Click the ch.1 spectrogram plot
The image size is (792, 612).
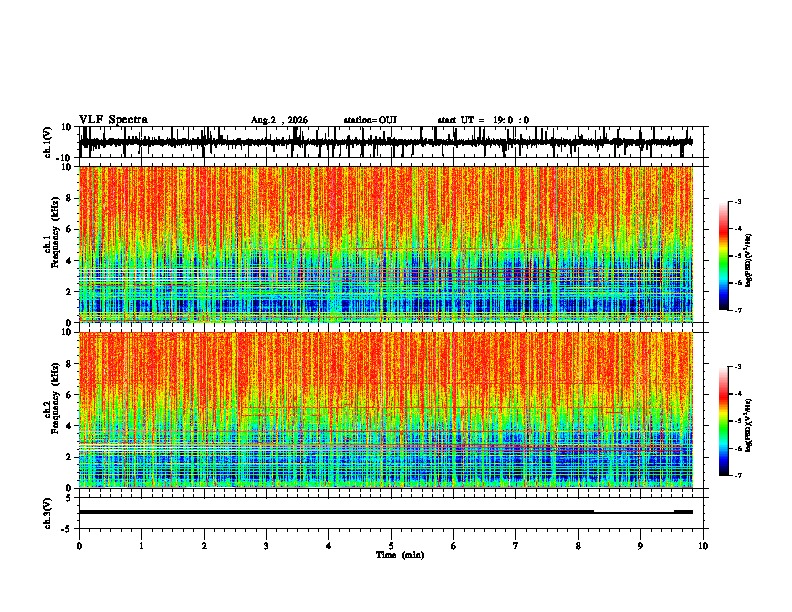[x=386, y=244]
